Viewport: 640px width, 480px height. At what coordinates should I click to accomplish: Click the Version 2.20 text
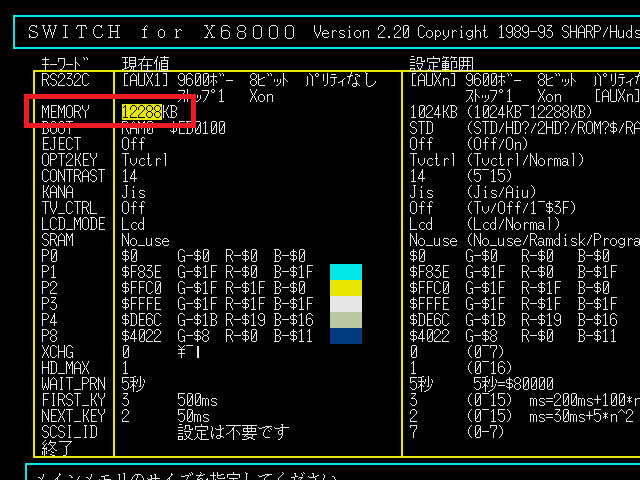361,32
